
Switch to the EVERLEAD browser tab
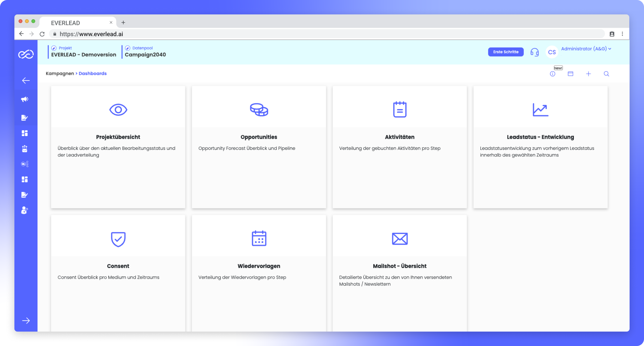coord(65,23)
